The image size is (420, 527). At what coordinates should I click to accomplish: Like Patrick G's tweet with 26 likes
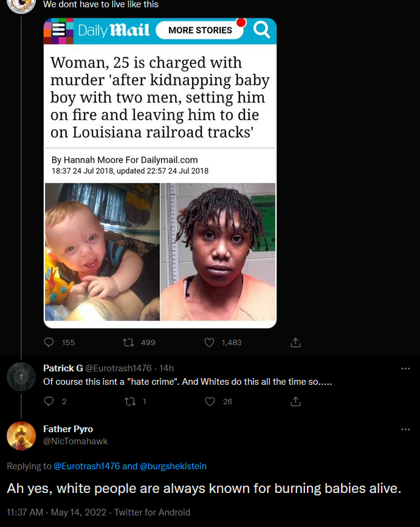pyautogui.click(x=210, y=401)
